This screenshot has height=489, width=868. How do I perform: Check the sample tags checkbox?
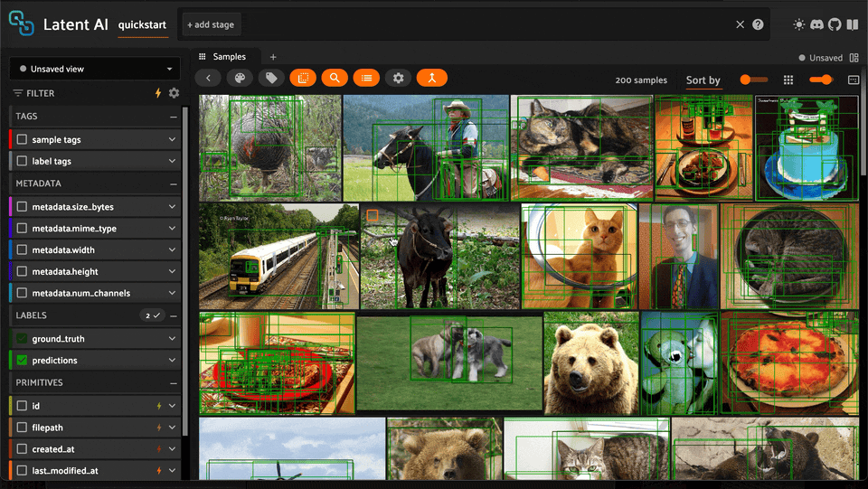point(23,140)
